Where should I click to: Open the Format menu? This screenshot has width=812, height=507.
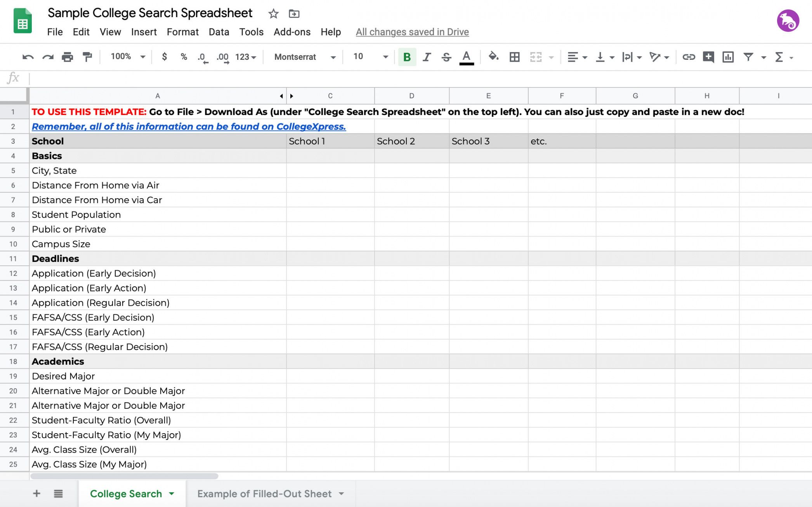click(182, 32)
